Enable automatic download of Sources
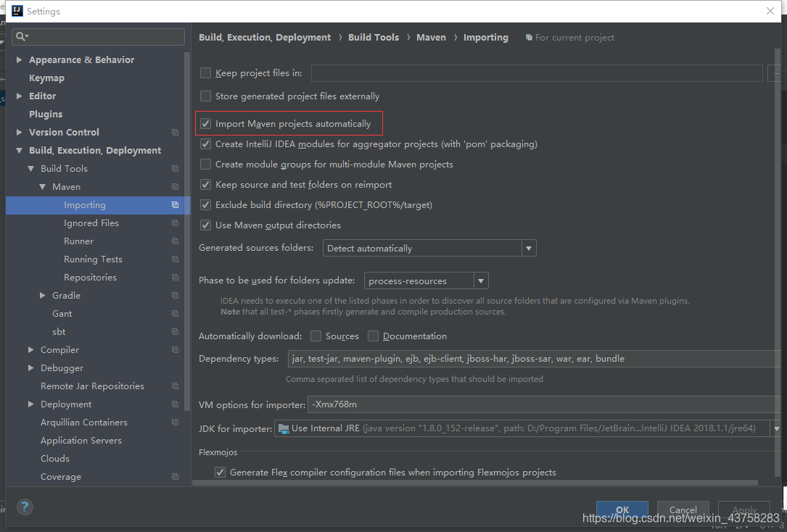 click(x=316, y=336)
